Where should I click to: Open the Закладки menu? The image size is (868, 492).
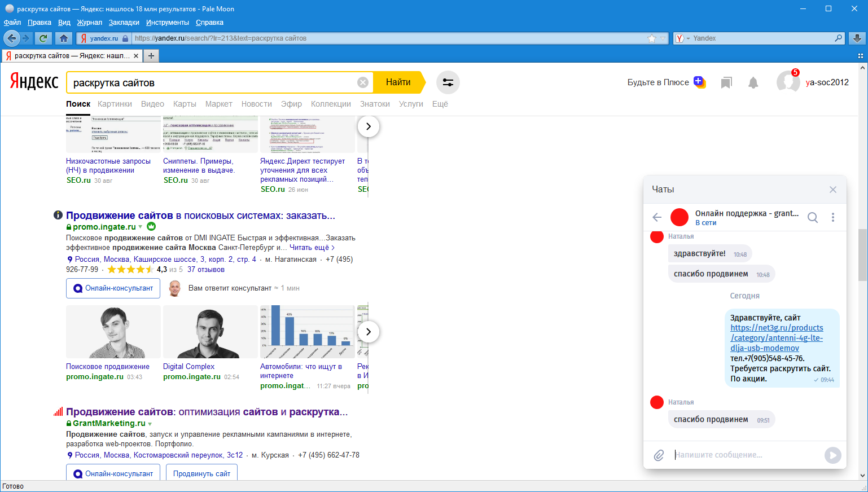click(x=124, y=23)
